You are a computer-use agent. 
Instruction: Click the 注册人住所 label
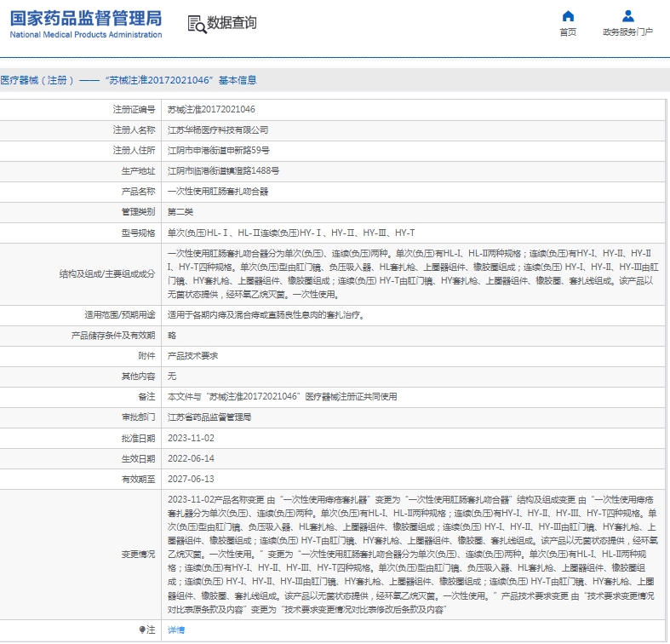134,151
